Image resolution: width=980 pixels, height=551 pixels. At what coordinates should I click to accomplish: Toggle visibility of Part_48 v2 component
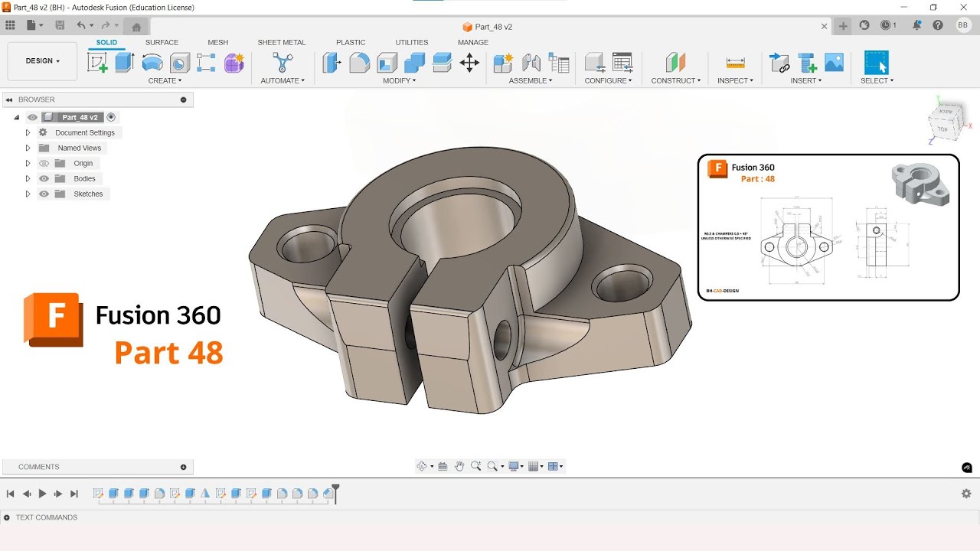32,117
